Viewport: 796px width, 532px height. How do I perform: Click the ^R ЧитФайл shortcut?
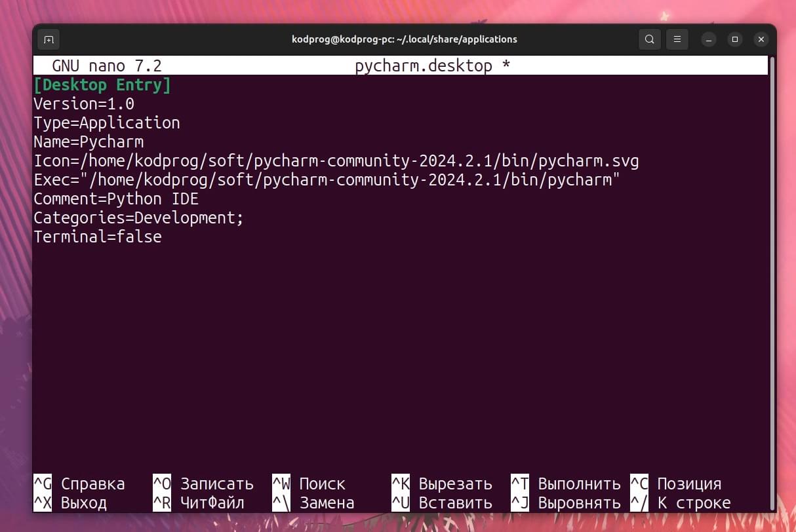(199, 503)
